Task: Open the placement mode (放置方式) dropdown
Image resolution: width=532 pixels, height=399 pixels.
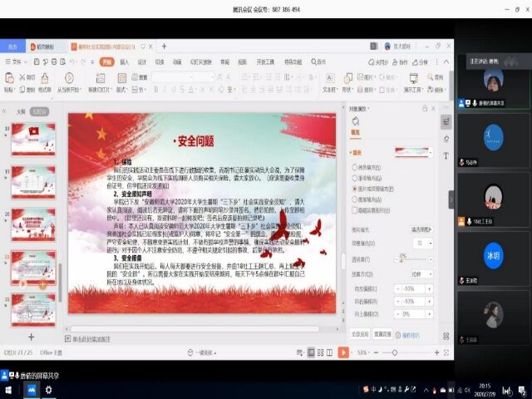Action: (421, 273)
